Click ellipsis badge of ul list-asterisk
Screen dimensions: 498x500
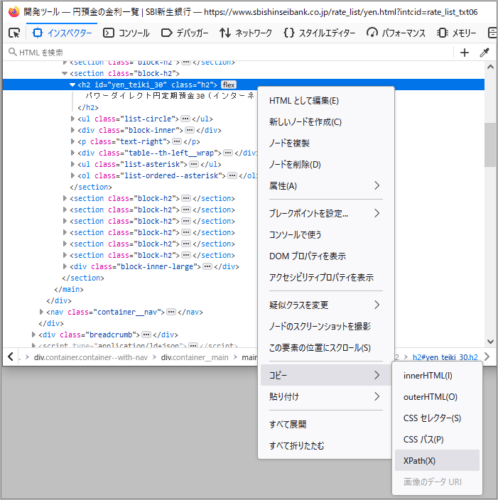point(194,164)
